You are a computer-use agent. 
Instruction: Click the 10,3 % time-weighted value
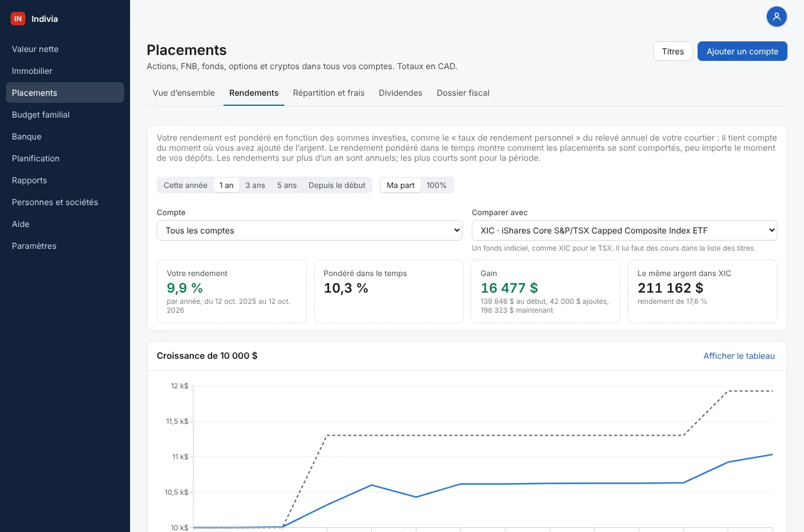346,288
